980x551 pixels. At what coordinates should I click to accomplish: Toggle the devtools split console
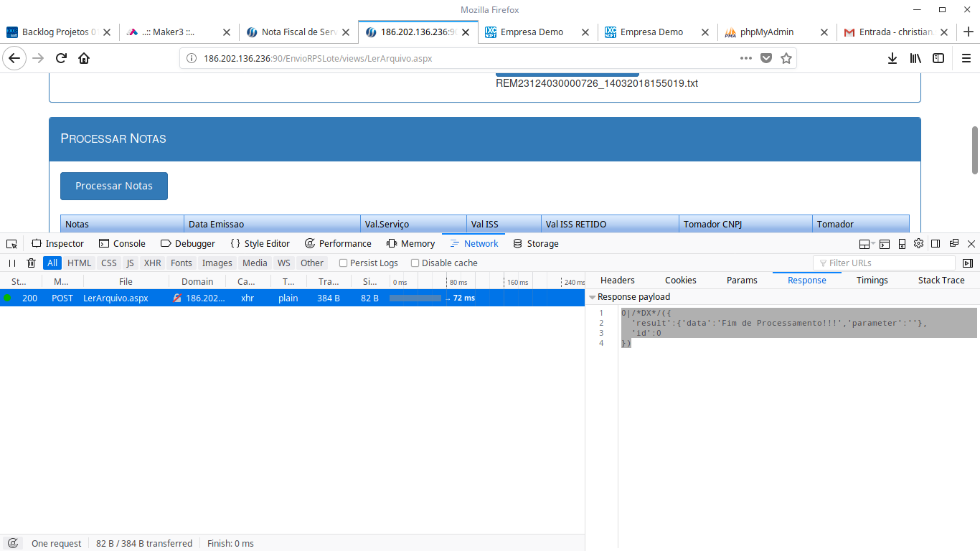click(x=885, y=244)
